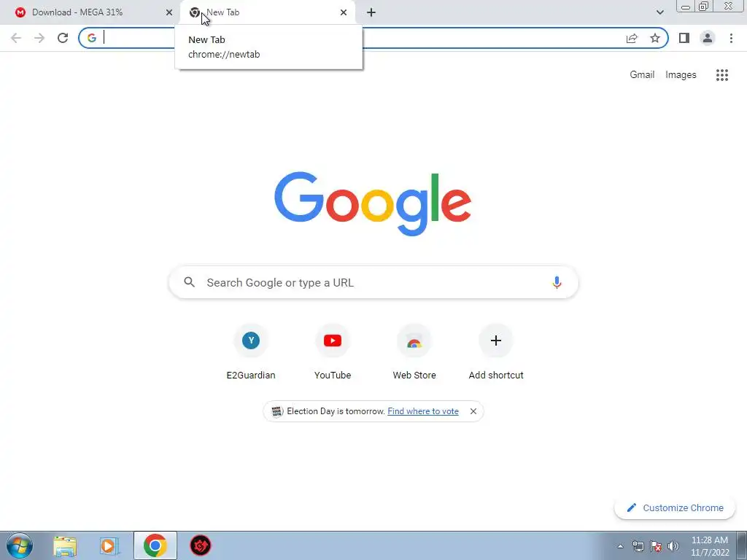Image resolution: width=747 pixels, height=560 pixels.
Task: Open Images link
Action: tap(681, 75)
